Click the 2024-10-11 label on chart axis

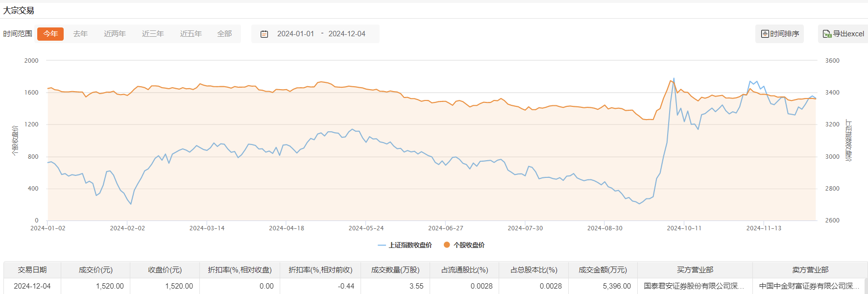click(684, 228)
